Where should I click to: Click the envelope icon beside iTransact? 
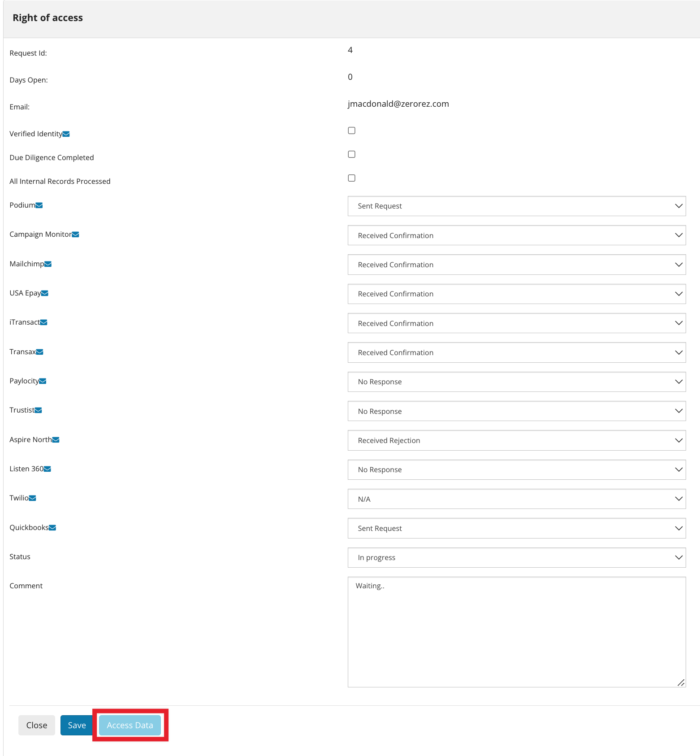[x=43, y=322]
